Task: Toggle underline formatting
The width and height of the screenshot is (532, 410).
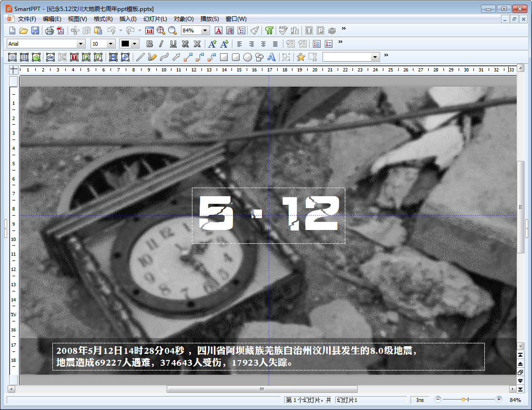Action: click(173, 44)
